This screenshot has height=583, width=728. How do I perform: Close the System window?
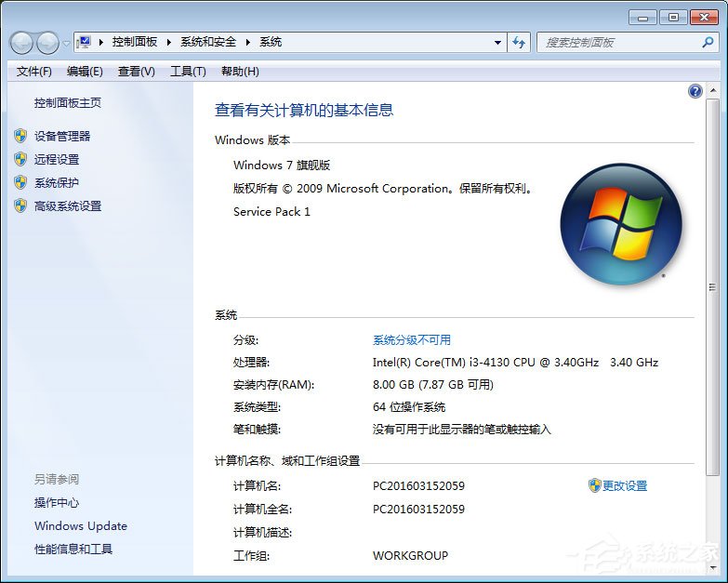704,18
